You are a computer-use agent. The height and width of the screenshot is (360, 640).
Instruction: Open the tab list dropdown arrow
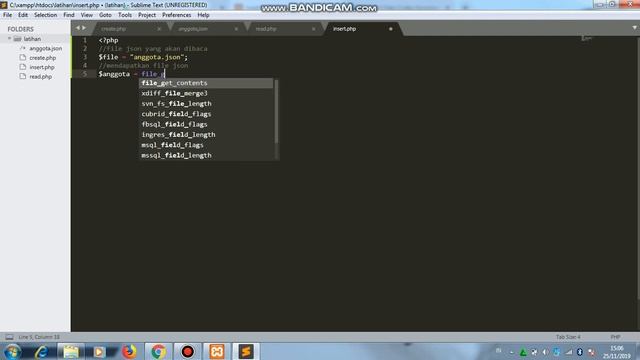[x=634, y=28]
